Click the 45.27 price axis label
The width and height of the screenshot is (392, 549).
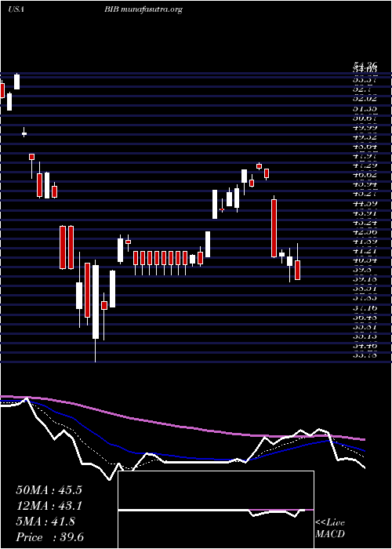(365, 194)
